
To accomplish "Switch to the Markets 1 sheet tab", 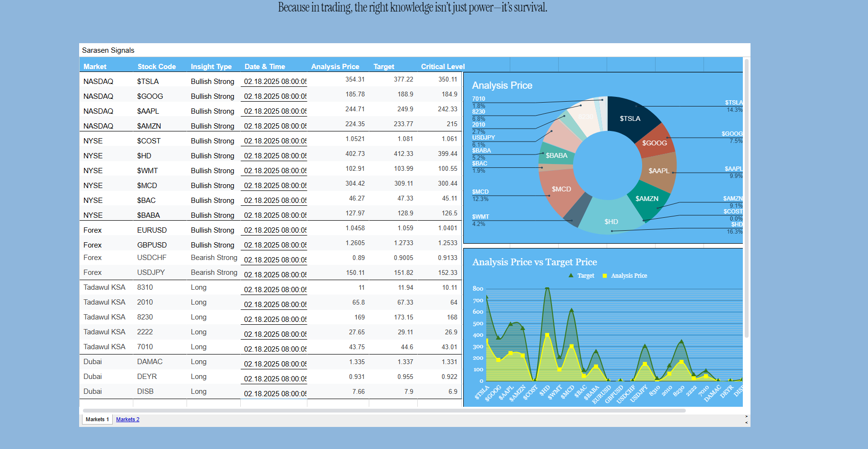I will [x=97, y=419].
